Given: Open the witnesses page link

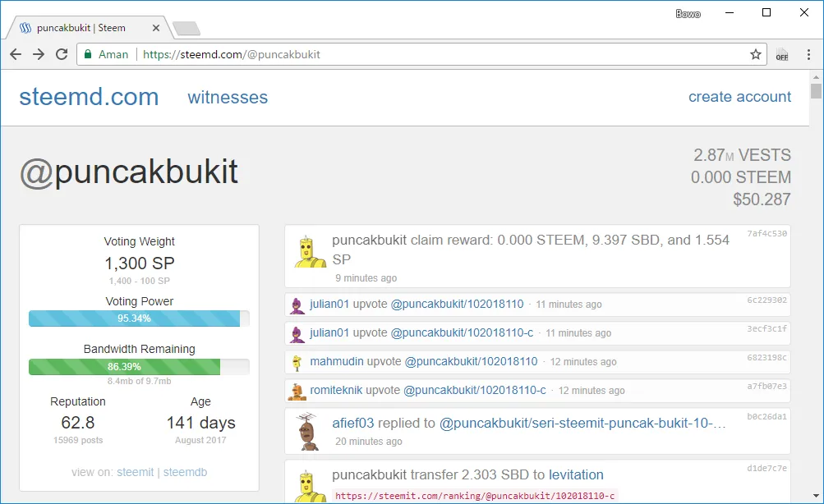Looking at the screenshot, I should click(x=228, y=97).
